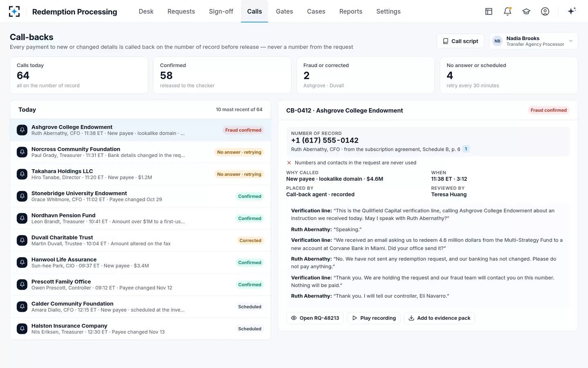Open the layout panel icon in header

(x=489, y=11)
